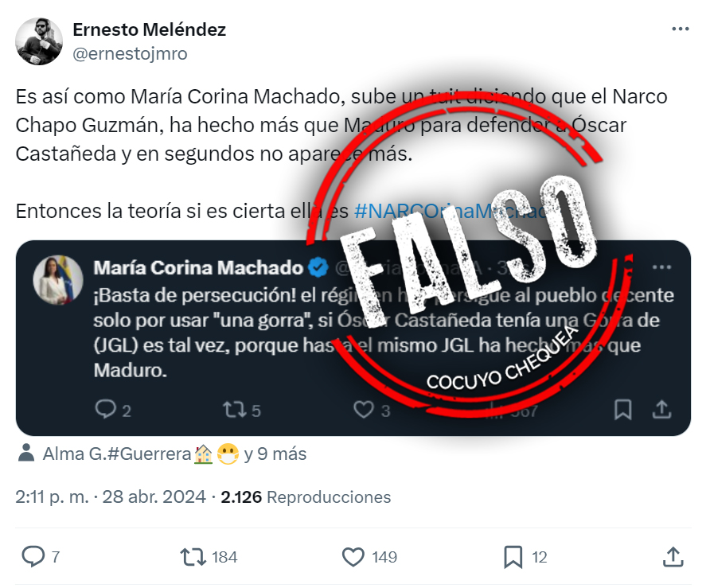Click the share icon in quoted tweet

click(x=661, y=409)
